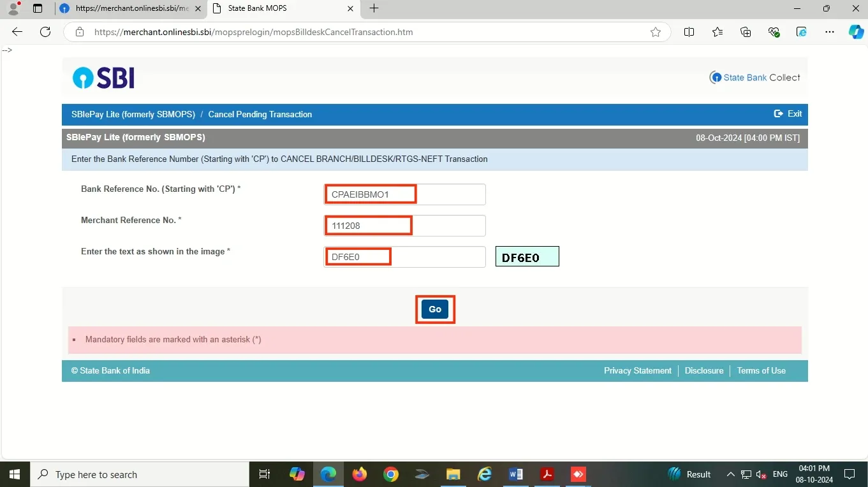Screen dimensions: 868x487
Task: Click the Go button
Action: pyautogui.click(x=435, y=309)
